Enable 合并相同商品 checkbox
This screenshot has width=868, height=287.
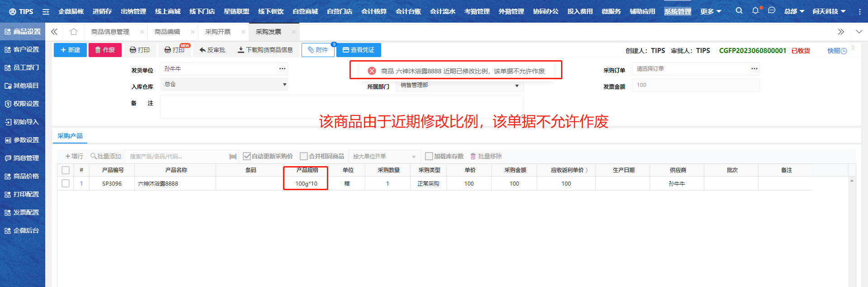[304, 156]
